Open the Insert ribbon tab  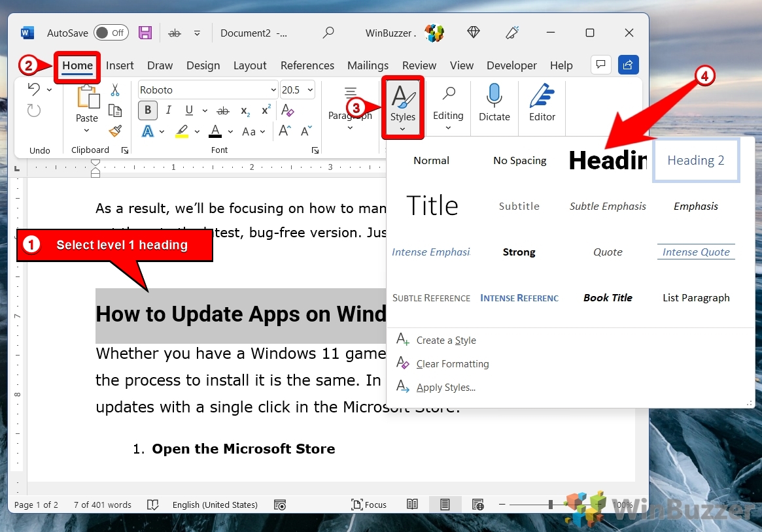click(120, 65)
